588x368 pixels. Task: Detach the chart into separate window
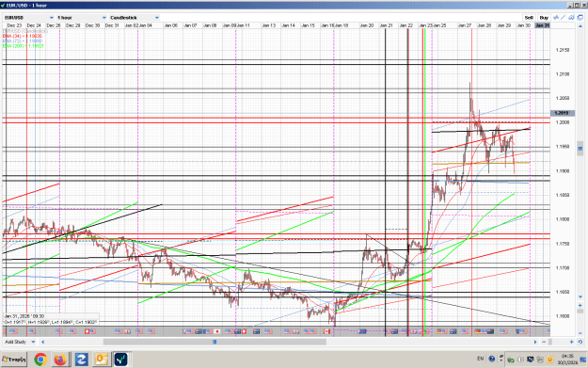coord(580,18)
